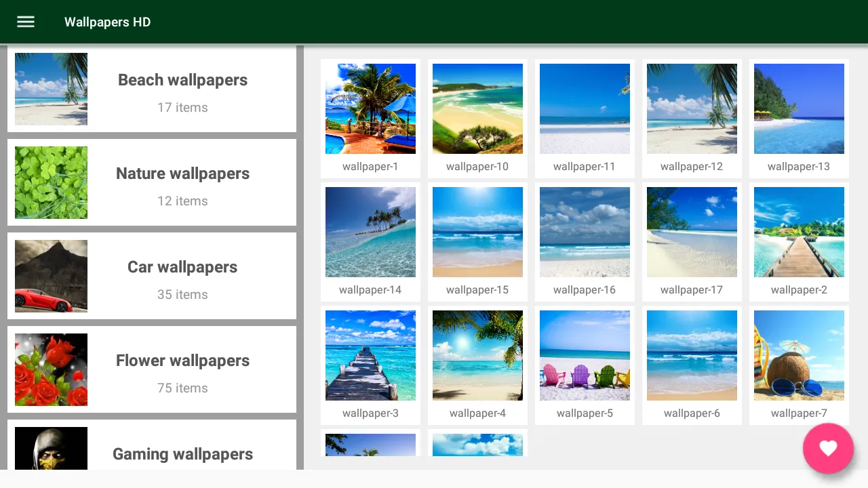Select the wallpaper-1 image
Screen dimensions: 868x488
click(370, 108)
